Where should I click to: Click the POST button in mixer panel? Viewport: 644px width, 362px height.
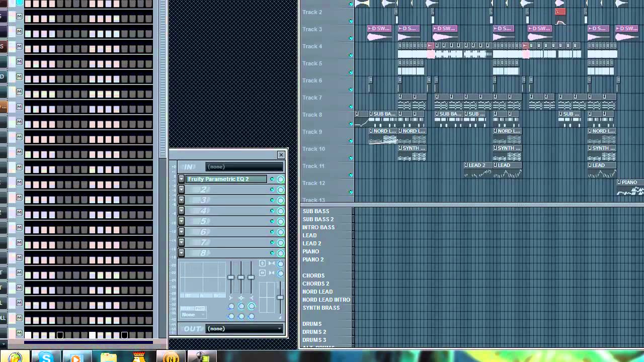coord(200,308)
